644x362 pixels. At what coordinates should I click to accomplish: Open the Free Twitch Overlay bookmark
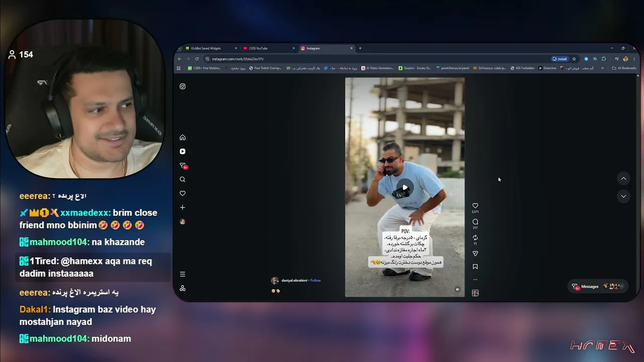(265, 68)
